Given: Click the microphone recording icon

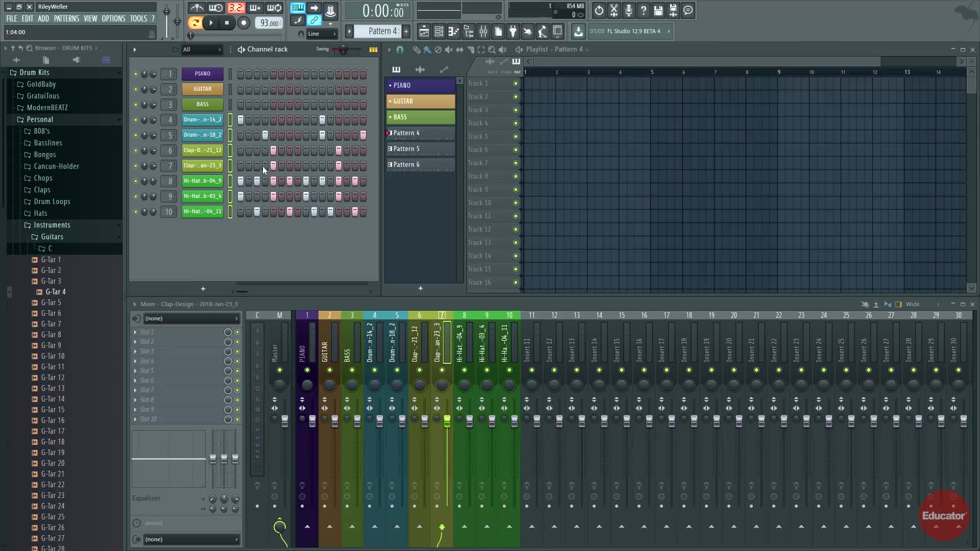Looking at the screenshot, I should click(629, 10).
